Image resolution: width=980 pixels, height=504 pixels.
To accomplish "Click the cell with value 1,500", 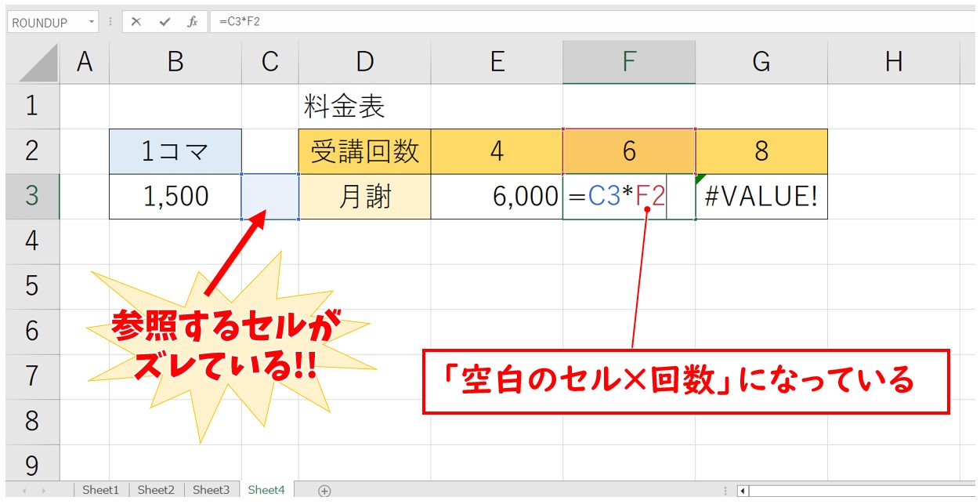I will (x=175, y=196).
